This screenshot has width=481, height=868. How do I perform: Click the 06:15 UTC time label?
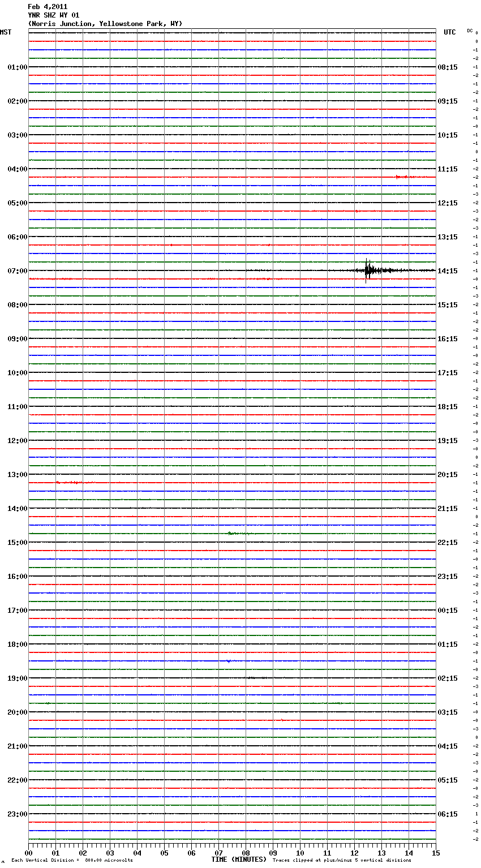pyautogui.click(x=448, y=814)
